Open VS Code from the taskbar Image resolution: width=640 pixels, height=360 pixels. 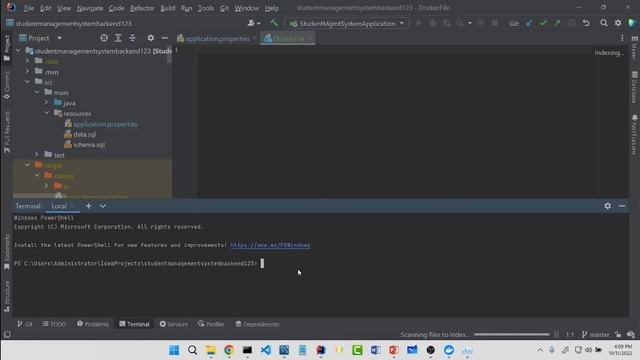[x=266, y=350]
